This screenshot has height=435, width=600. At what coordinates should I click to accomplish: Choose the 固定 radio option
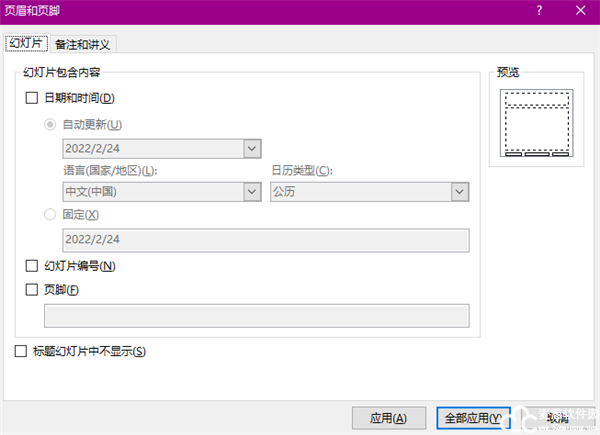50,214
